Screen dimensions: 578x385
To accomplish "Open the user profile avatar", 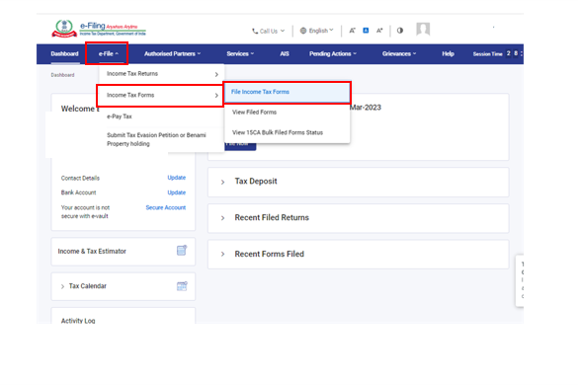I will (423, 29).
